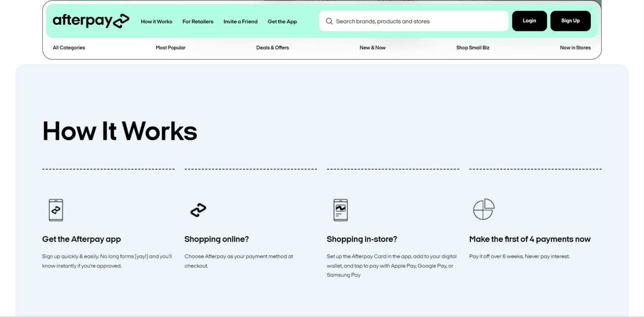Click the Get the Afterpay app heading
Viewport: 644px width, 317px height.
[x=81, y=239]
